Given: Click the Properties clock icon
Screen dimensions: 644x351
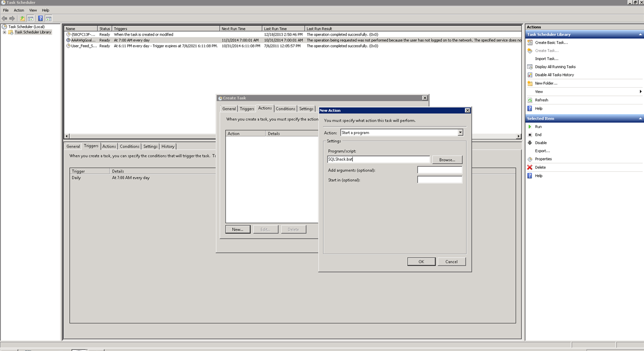Looking at the screenshot, I should (x=530, y=159).
